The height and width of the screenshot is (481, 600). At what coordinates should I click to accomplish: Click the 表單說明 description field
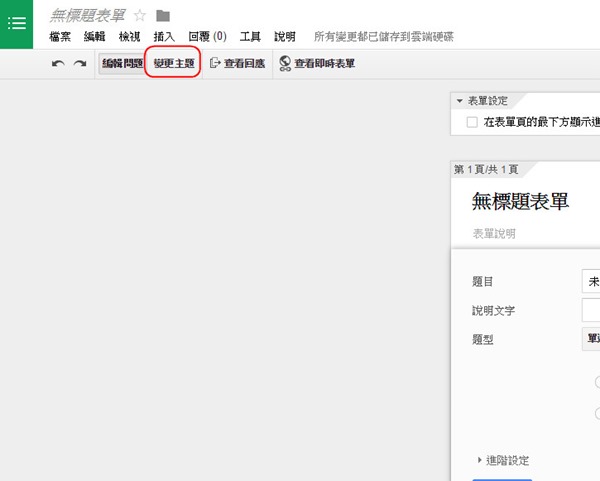(494, 233)
